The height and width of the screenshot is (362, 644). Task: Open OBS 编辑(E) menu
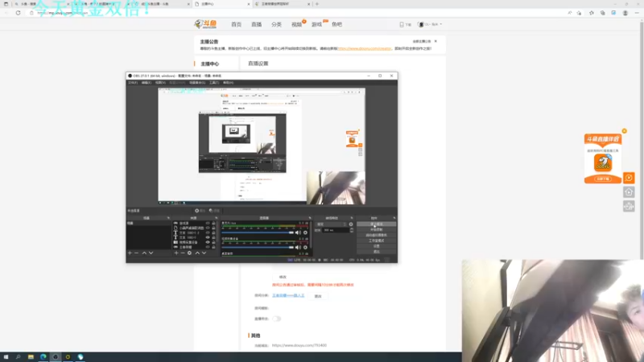(147, 83)
